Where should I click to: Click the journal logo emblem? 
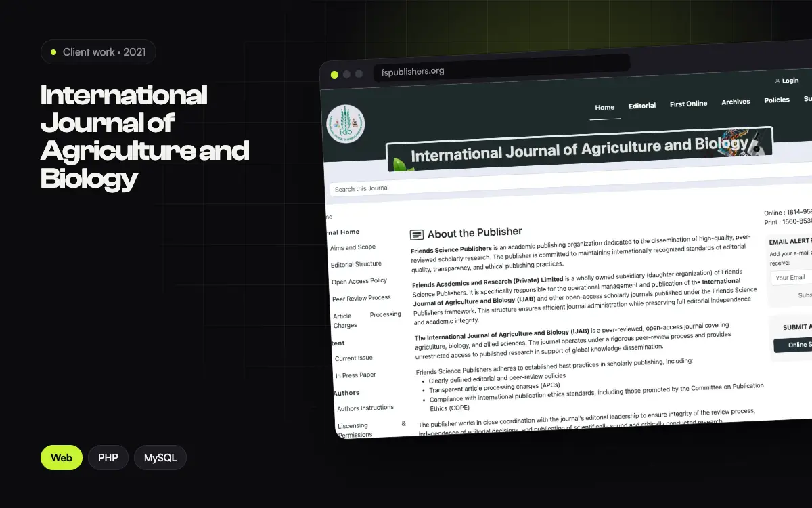(346, 123)
